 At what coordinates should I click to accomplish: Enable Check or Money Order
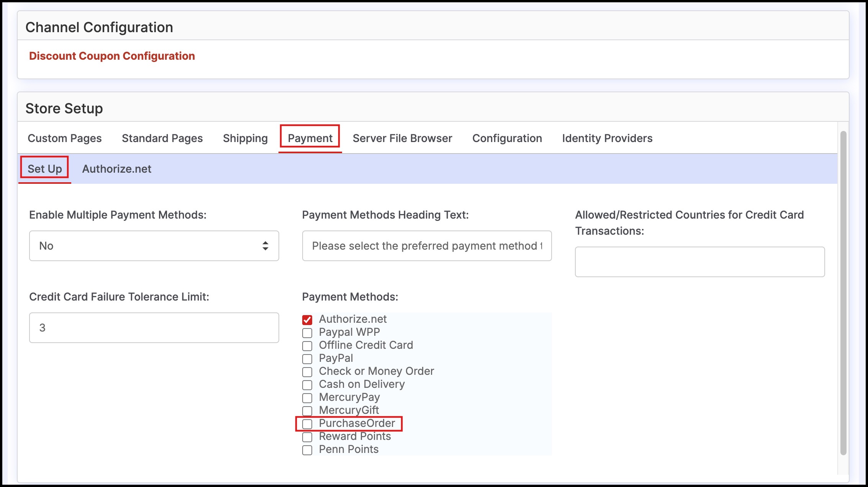(x=307, y=372)
